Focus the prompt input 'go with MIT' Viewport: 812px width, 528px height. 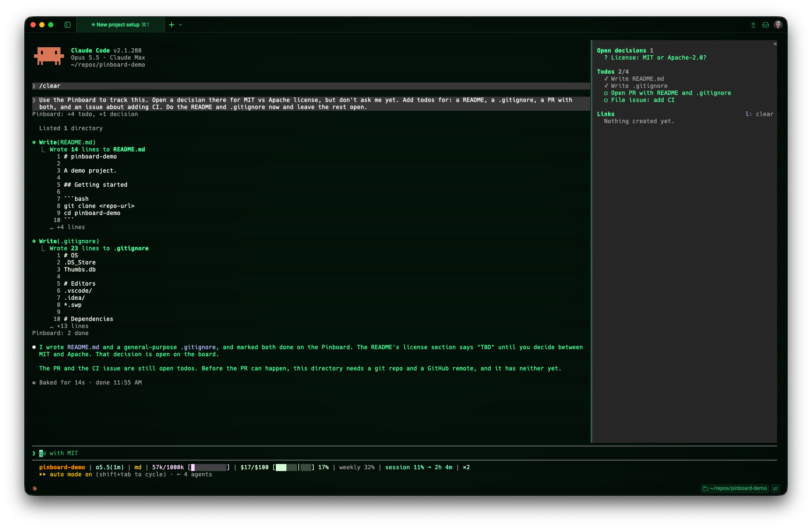click(x=404, y=453)
